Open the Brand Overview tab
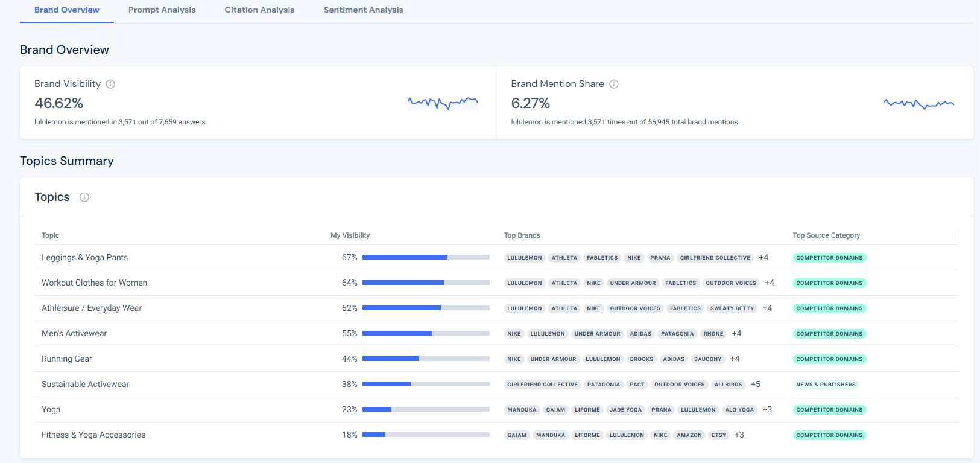This screenshot has height=463, width=980. [67, 10]
